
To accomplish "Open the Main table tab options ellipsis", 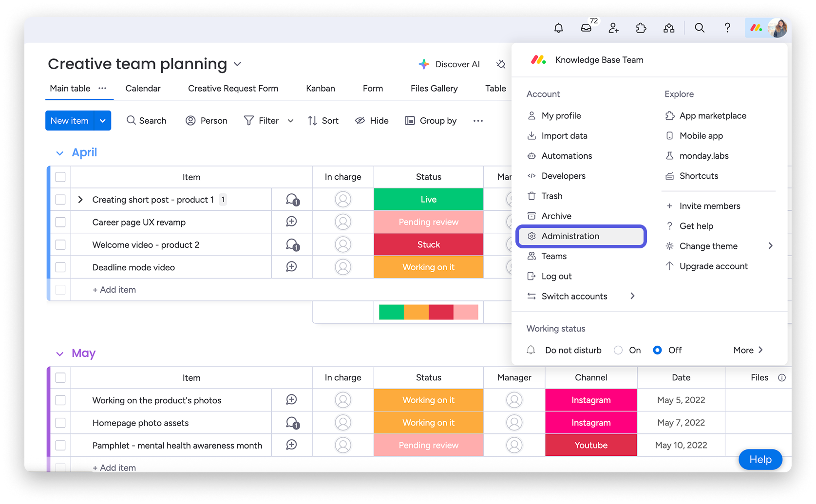I will tap(102, 88).
